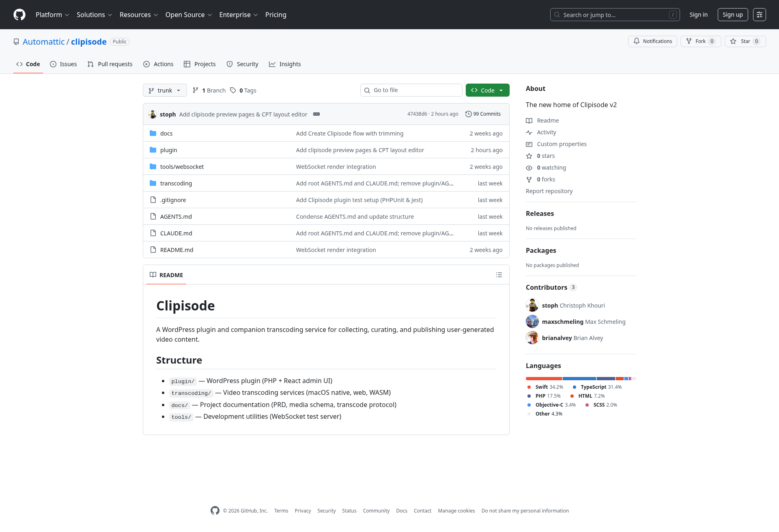
Task: Open the README outline icon
Action: click(x=499, y=275)
